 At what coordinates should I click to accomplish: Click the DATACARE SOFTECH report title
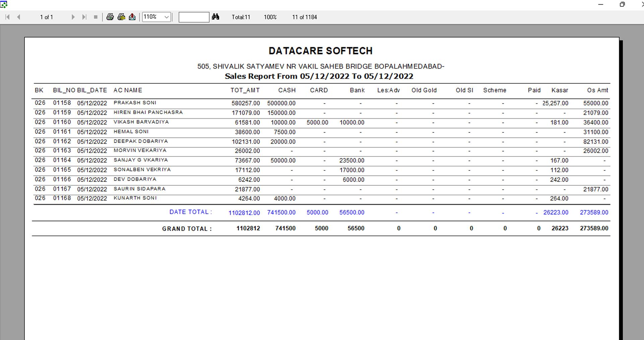point(321,51)
